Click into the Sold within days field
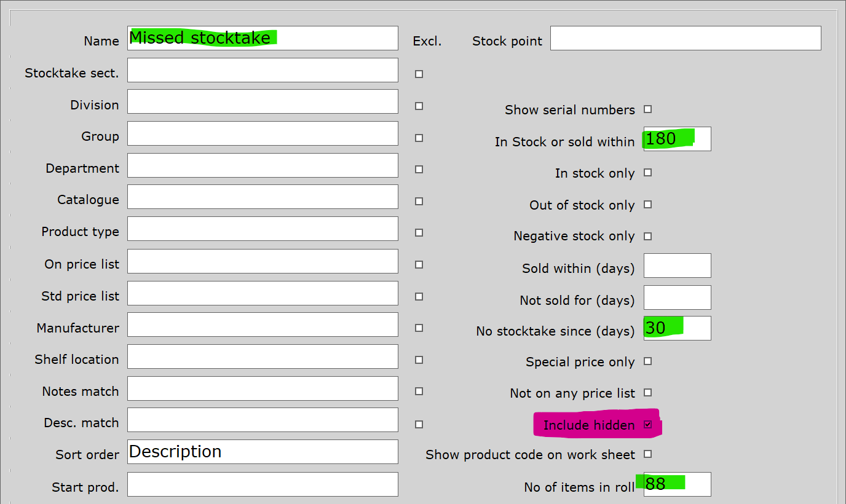This screenshot has height=504, width=846. (677, 266)
